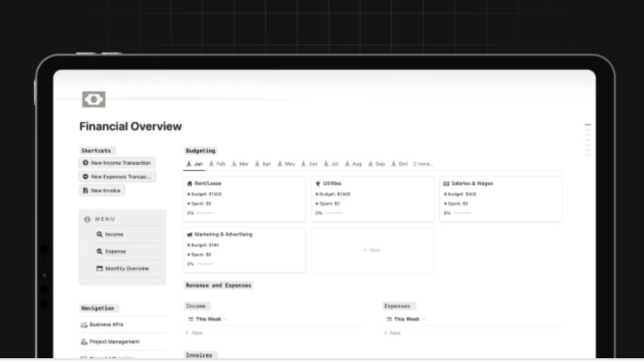Open the Monthly Overview link
The height and width of the screenshot is (362, 644).
tap(127, 268)
